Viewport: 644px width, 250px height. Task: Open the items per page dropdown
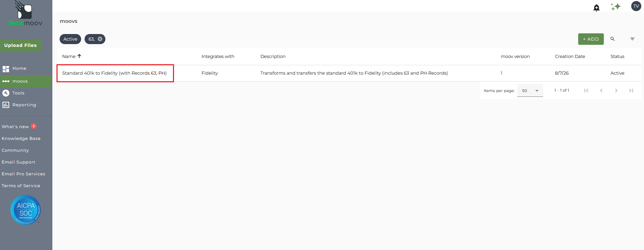tap(530, 91)
